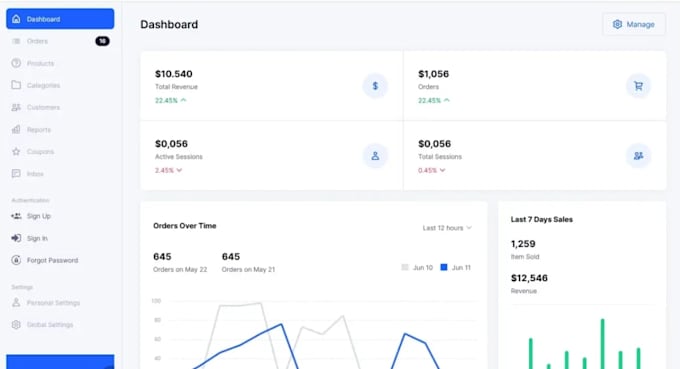Open the Personal Settings user icon
This screenshot has height=369, width=680.
(16, 303)
